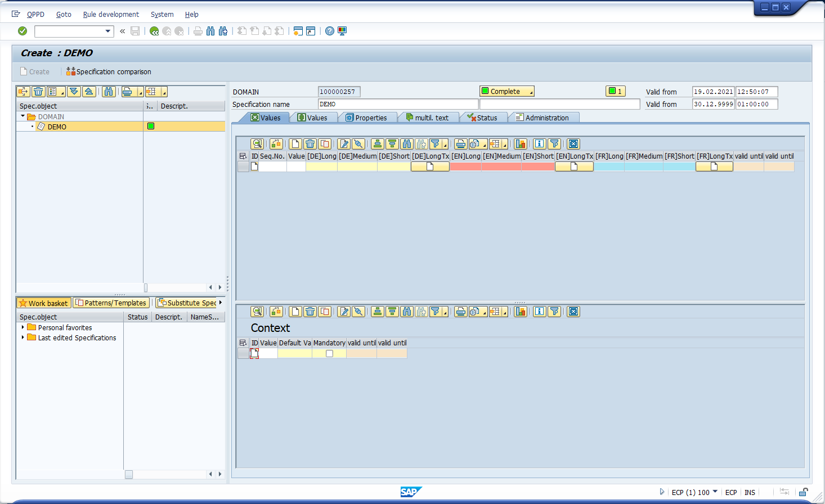Select the Details magnifier icon above values table
This screenshot has width=825, height=504.
[257, 143]
